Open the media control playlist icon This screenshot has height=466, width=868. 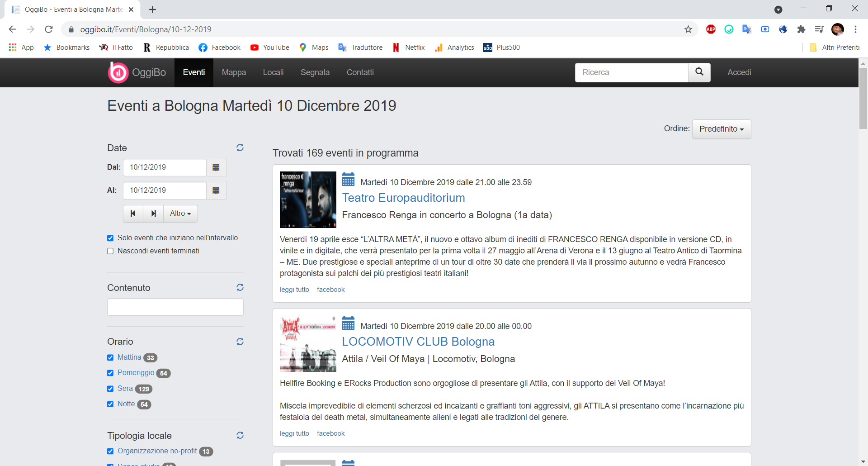(x=819, y=29)
